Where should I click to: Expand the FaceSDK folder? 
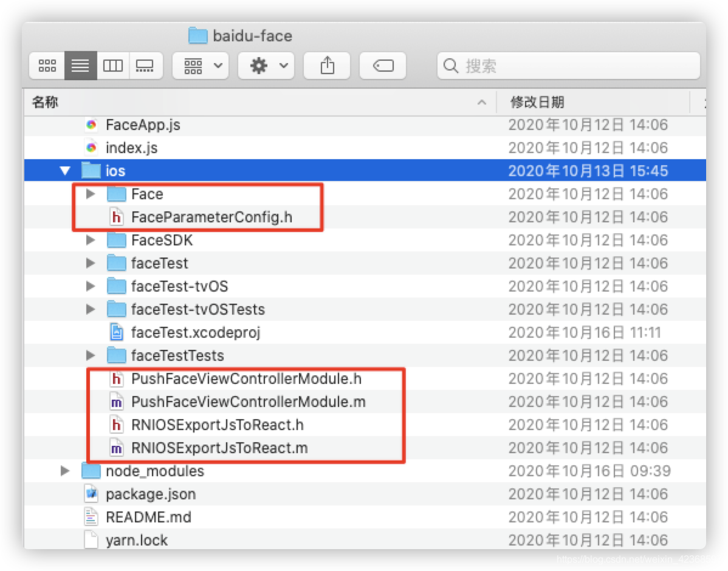click(x=91, y=240)
